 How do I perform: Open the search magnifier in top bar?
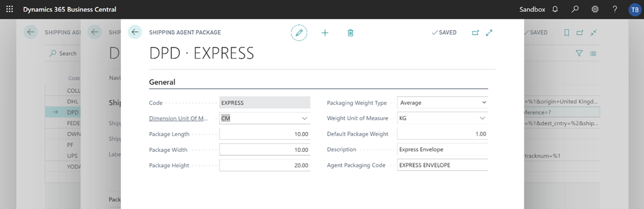coord(575,10)
